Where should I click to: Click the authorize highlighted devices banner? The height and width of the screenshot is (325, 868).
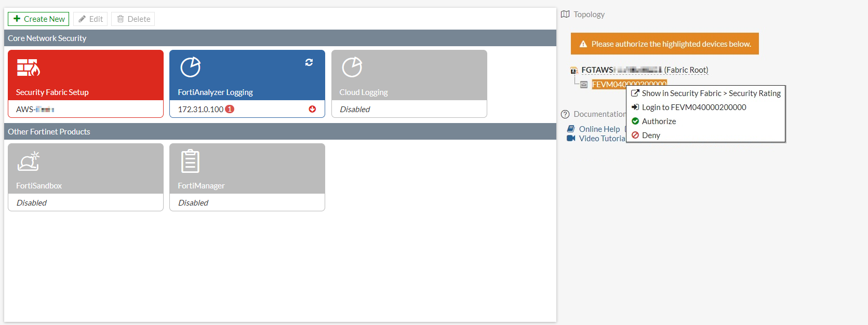point(665,44)
